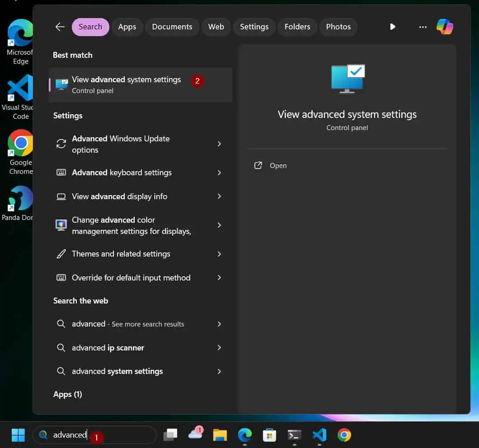Select the Search filter tab
The height and width of the screenshot is (448, 479).
click(x=90, y=27)
